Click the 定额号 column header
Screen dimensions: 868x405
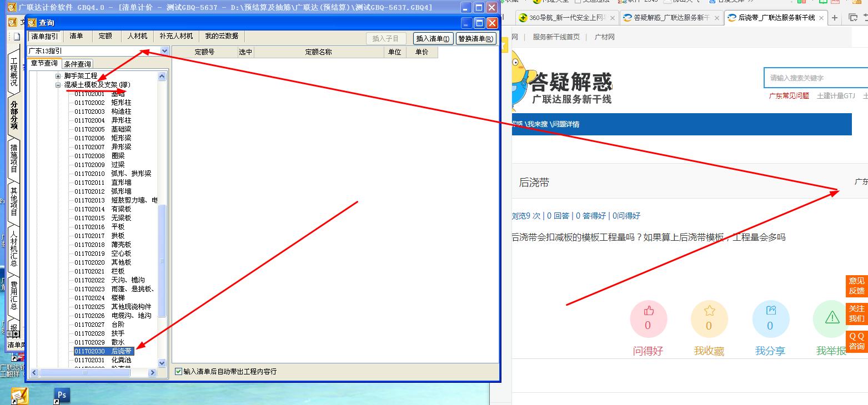pos(204,52)
